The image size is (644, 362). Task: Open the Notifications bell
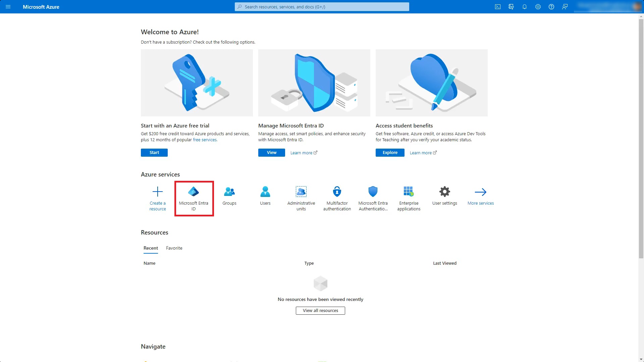pos(525,7)
